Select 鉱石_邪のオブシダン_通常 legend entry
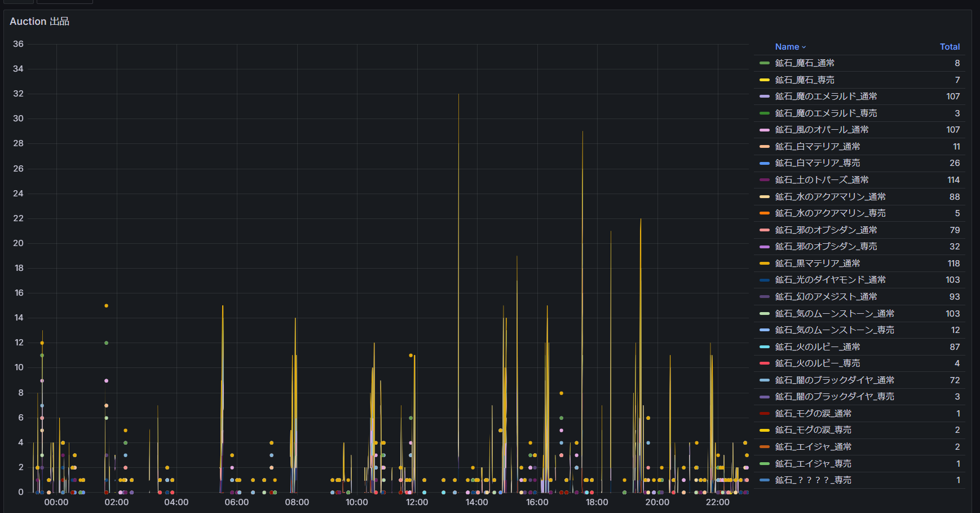This screenshot has width=980, height=513. (x=826, y=230)
